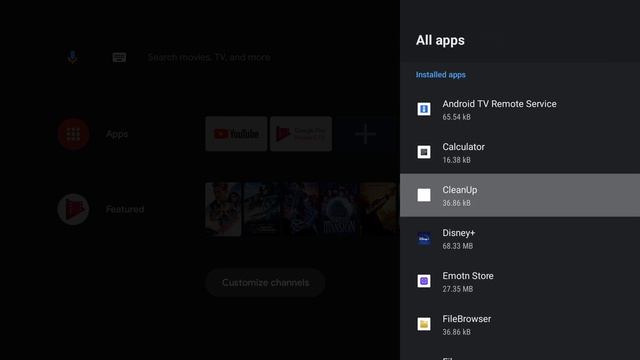Click the 27.35 MB size under Emotn Store
Screen dimensions: 640x360
(458, 289)
